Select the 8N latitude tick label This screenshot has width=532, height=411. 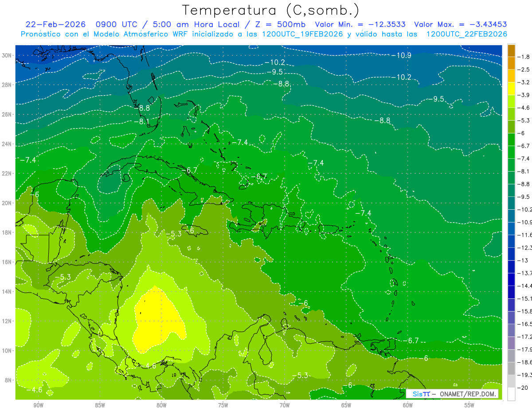[x=9, y=380]
